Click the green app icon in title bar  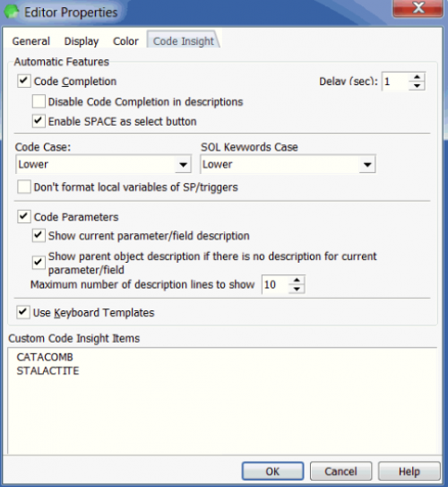click(x=12, y=13)
